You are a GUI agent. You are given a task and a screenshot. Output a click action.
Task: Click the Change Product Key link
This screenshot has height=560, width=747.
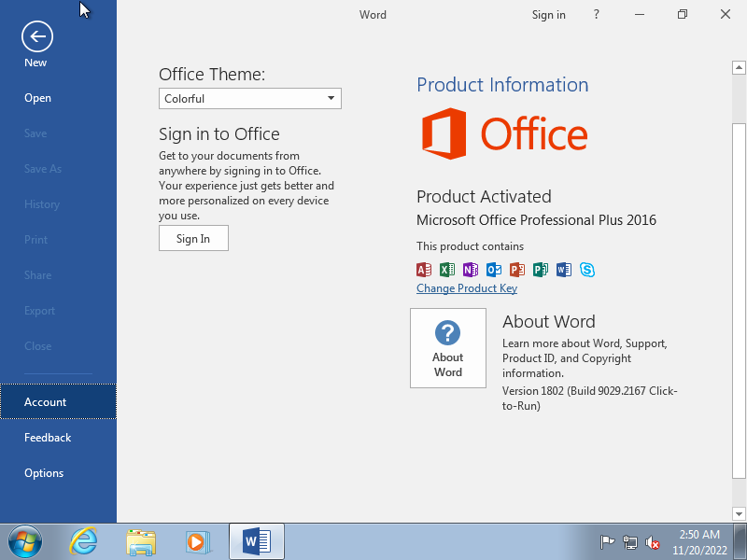click(x=466, y=288)
